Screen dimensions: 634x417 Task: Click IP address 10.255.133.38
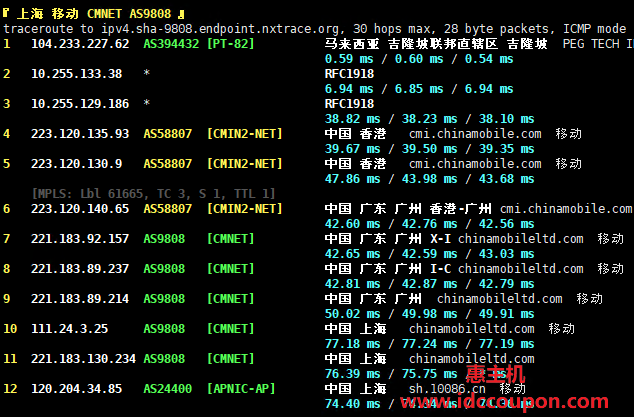76,74
